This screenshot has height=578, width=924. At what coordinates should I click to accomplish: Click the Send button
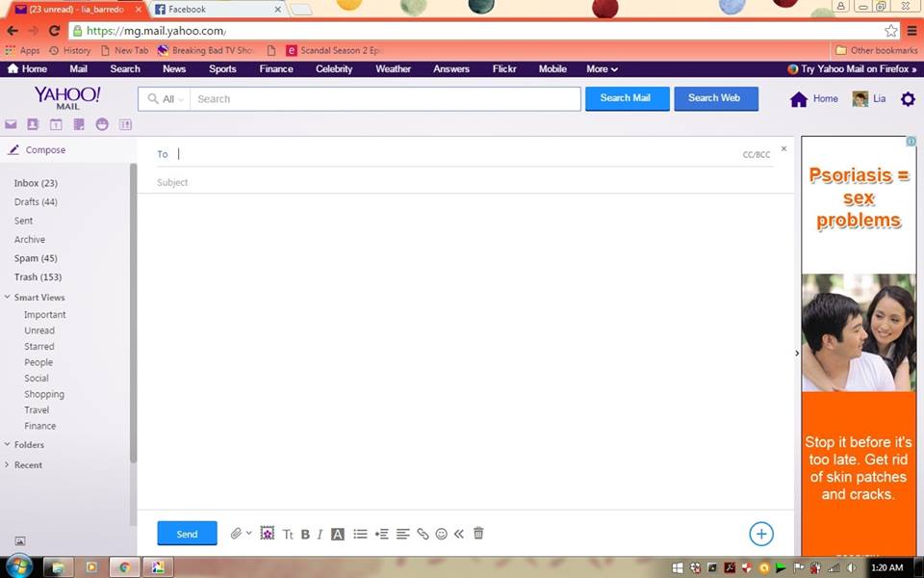coord(187,534)
